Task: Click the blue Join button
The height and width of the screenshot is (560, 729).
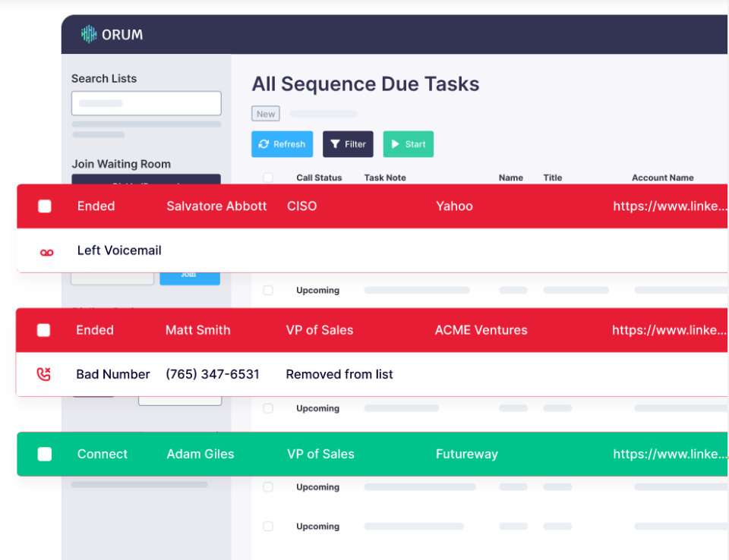Action: coord(189,278)
